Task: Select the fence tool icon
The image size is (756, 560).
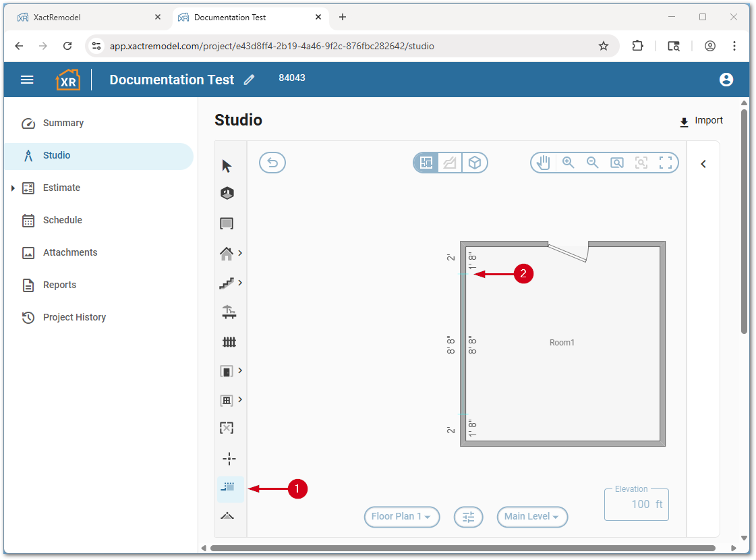Action: (x=229, y=342)
